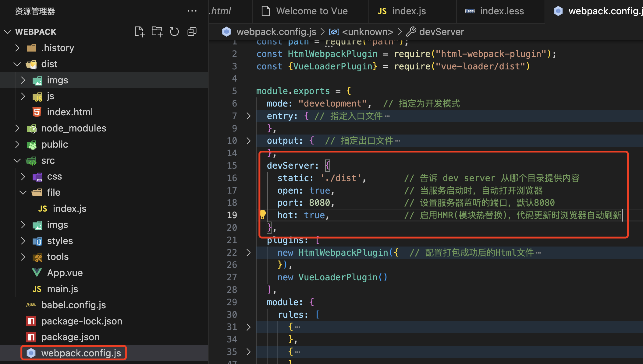Click the JS icon beside main.js
The width and height of the screenshot is (643, 364).
point(37,289)
